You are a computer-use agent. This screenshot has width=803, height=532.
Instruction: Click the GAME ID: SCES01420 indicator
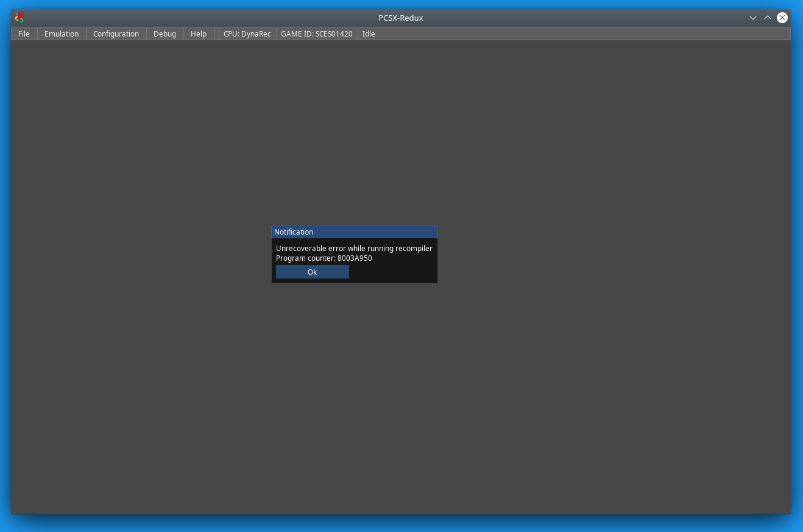pos(316,34)
